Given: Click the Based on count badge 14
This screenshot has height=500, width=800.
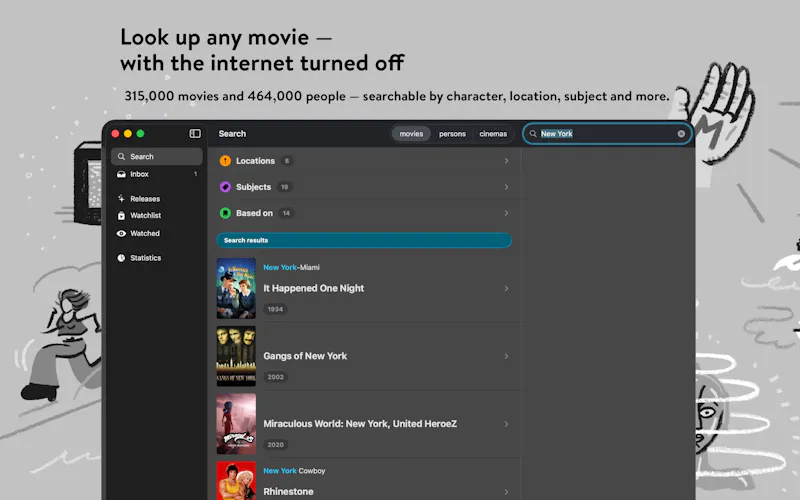Looking at the screenshot, I should (x=286, y=213).
